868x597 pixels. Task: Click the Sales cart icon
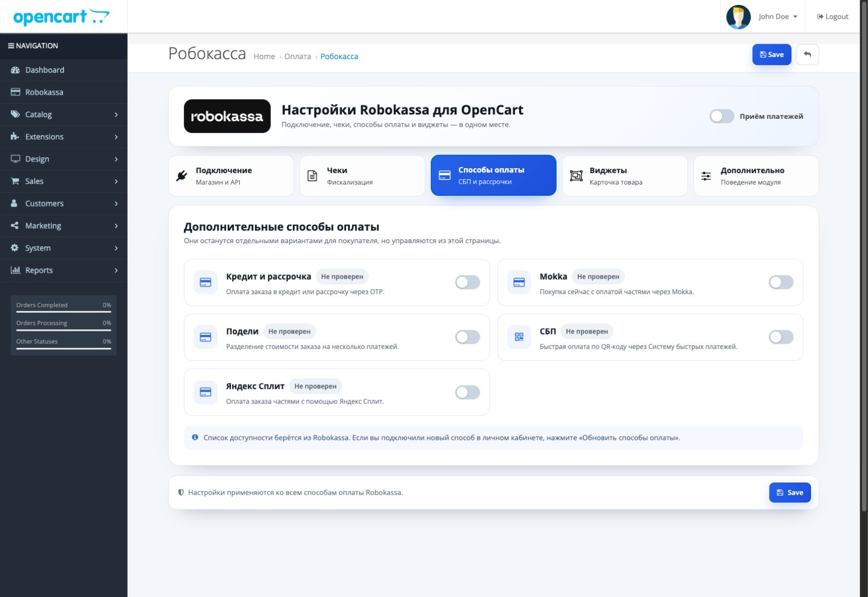[x=15, y=181]
